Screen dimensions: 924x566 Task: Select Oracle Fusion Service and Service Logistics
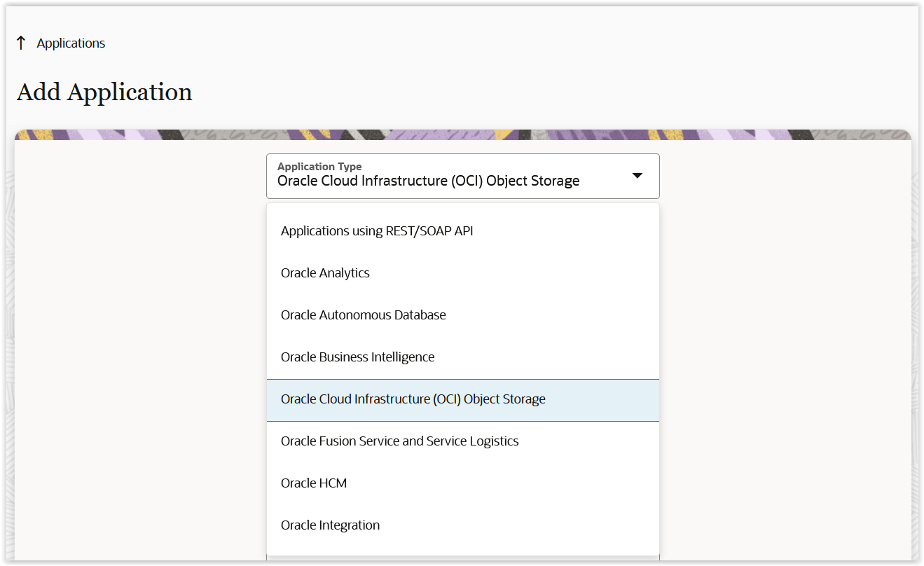pyautogui.click(x=399, y=441)
